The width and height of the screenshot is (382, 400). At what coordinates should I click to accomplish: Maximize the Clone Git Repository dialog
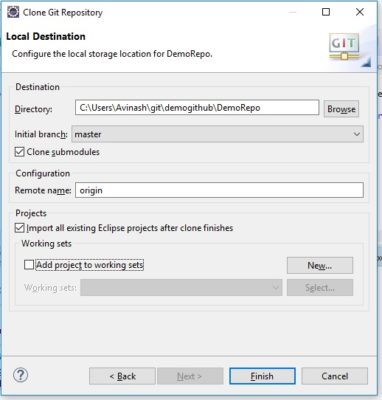pos(326,12)
